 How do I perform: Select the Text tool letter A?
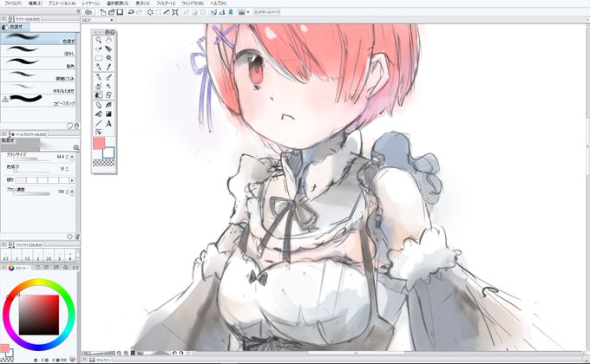click(x=108, y=123)
